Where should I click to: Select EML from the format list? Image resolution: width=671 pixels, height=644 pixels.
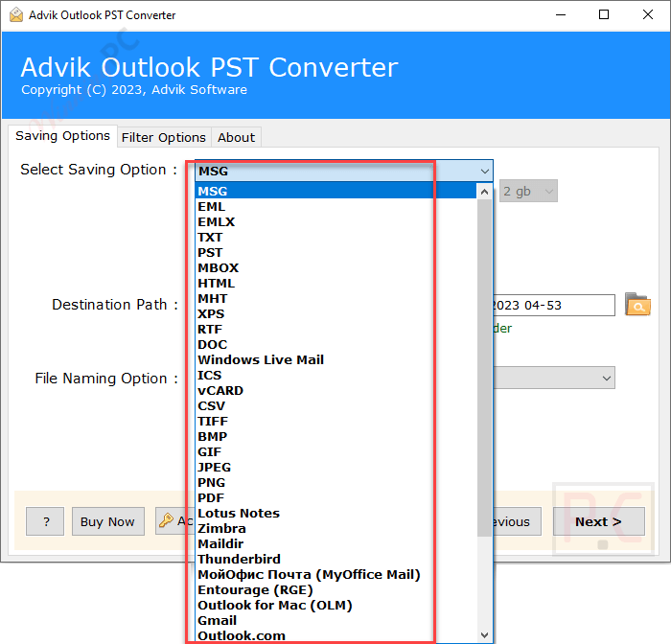pyautogui.click(x=335, y=206)
